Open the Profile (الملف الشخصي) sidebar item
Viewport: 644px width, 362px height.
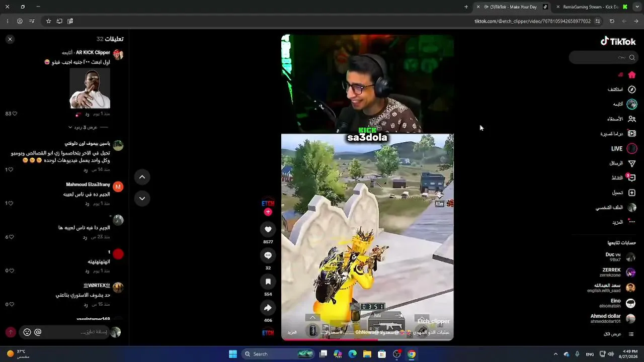tap(616, 208)
